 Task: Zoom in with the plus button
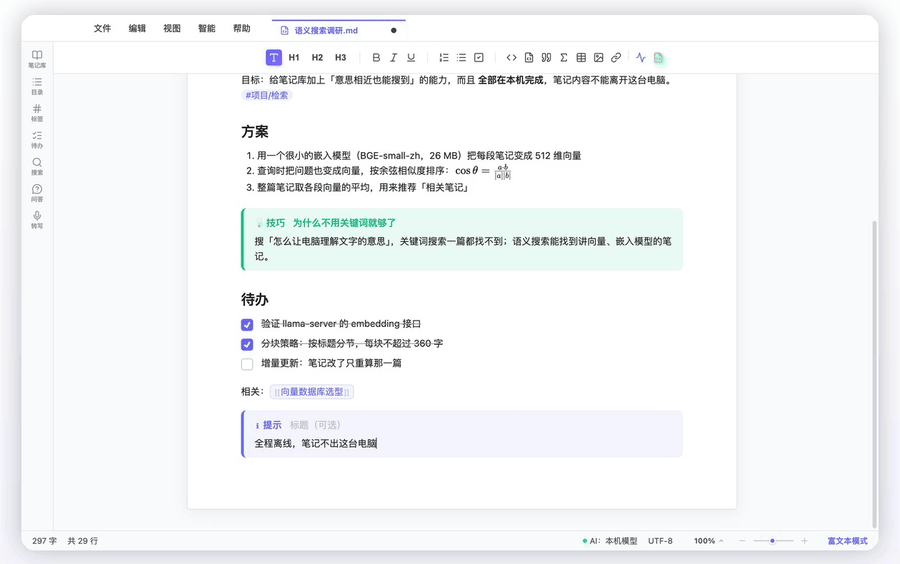(x=805, y=540)
